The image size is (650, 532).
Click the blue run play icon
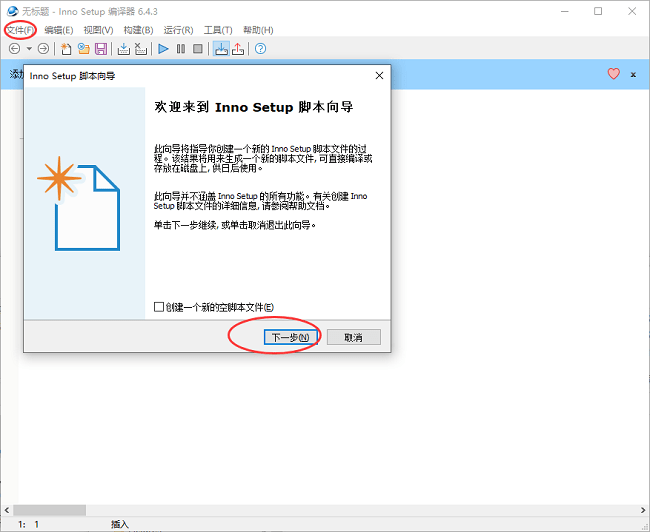[x=163, y=49]
